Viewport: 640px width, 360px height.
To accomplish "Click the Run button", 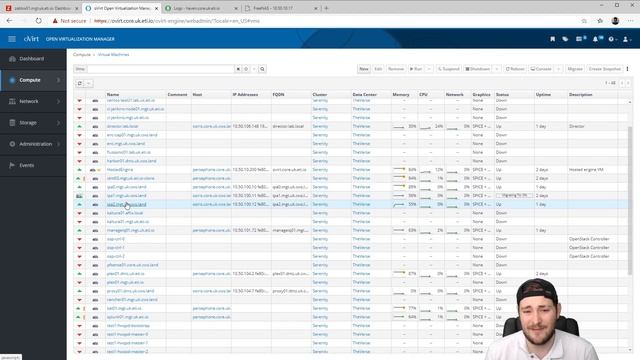I will tap(416, 69).
